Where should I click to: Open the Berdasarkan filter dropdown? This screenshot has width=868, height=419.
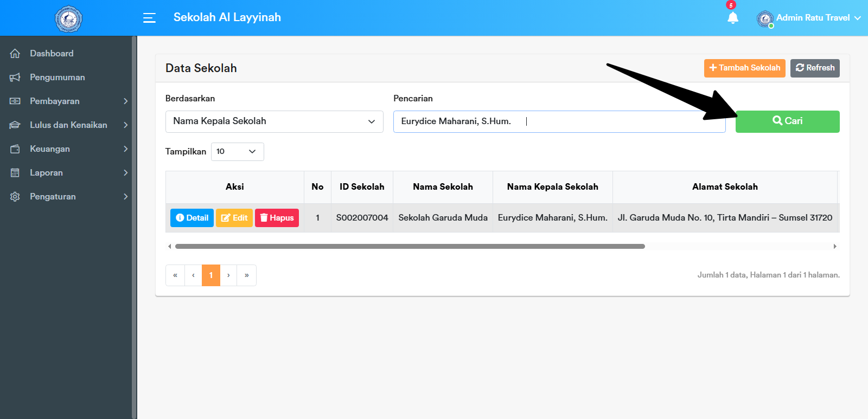click(274, 121)
